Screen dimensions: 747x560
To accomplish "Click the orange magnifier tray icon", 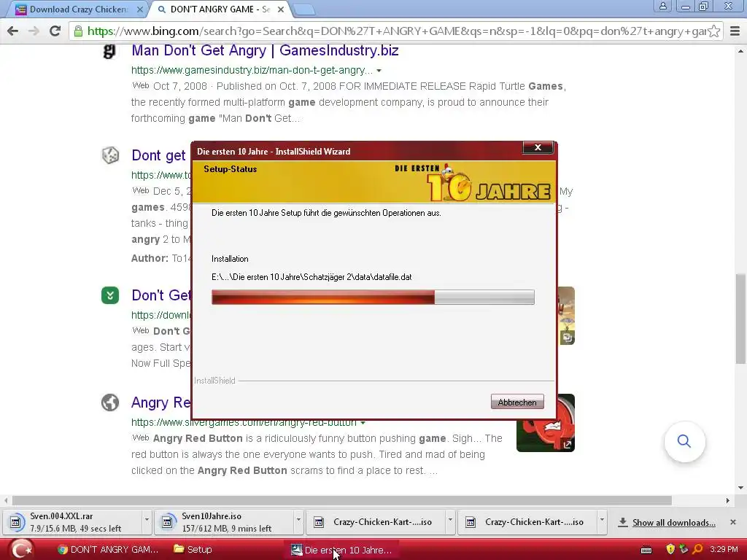I will (x=697, y=550).
